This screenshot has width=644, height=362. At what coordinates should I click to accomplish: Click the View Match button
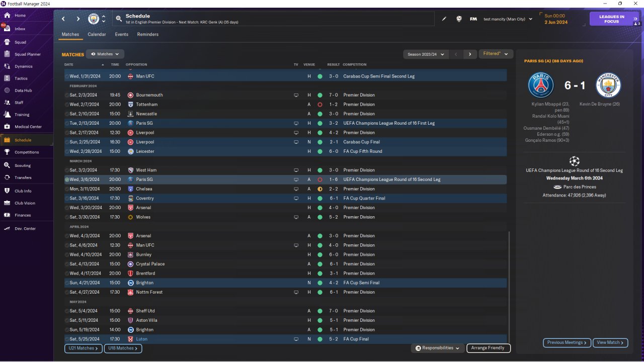click(x=610, y=343)
